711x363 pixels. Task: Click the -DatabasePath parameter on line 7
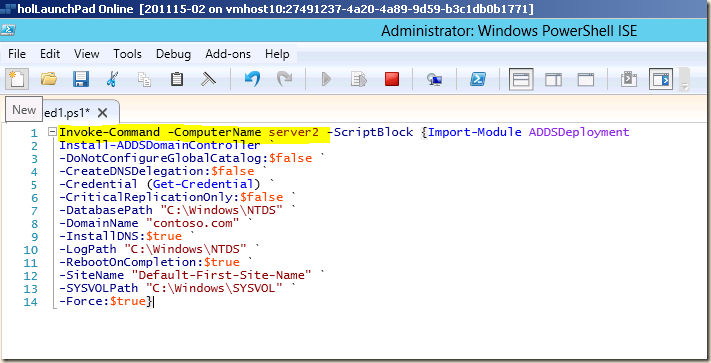(106, 210)
